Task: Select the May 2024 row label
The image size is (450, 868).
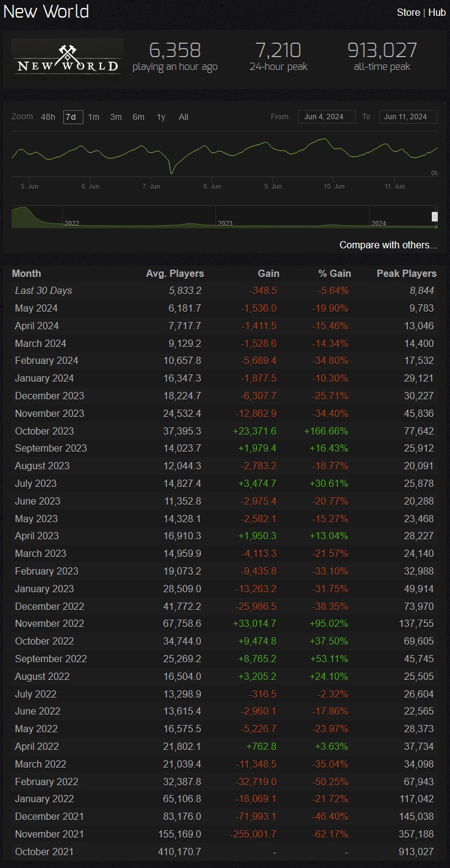Action: pos(36,309)
